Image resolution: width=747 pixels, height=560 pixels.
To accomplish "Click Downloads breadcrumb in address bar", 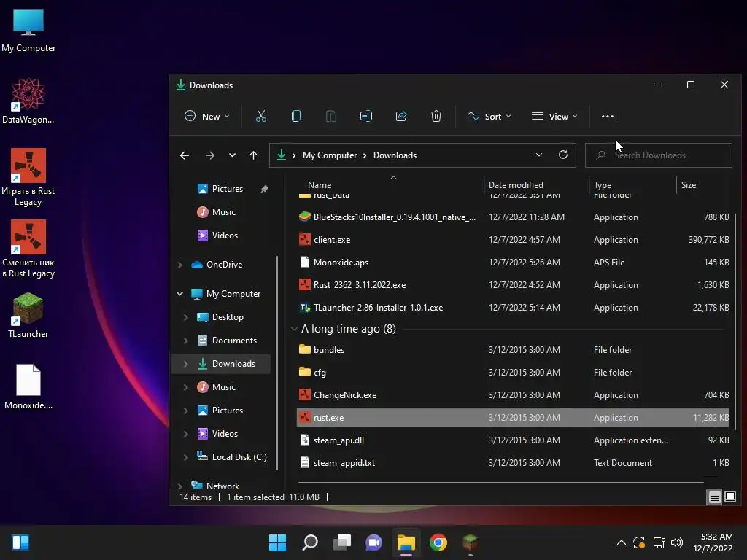I will [395, 155].
